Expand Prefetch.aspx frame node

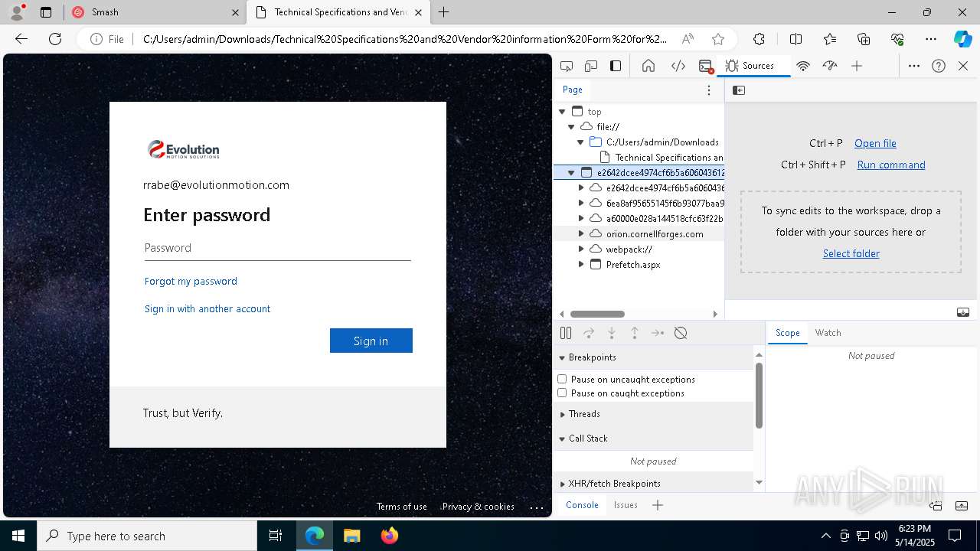coord(581,265)
